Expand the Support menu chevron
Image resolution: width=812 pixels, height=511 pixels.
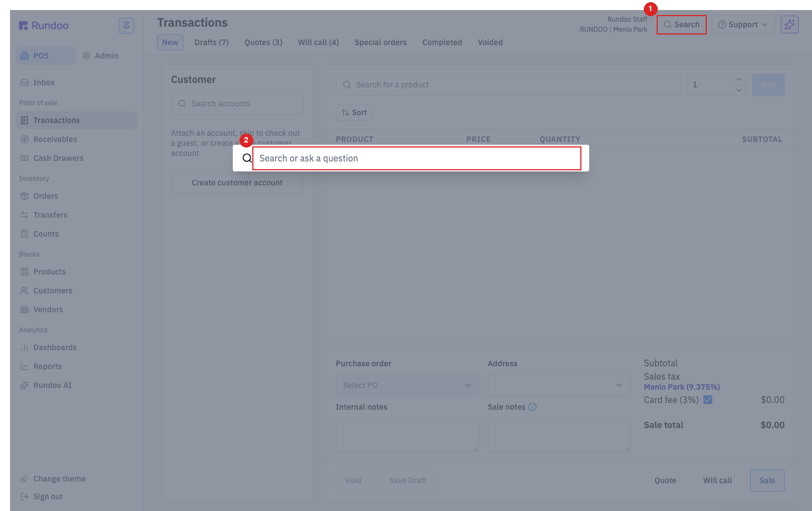(x=765, y=24)
